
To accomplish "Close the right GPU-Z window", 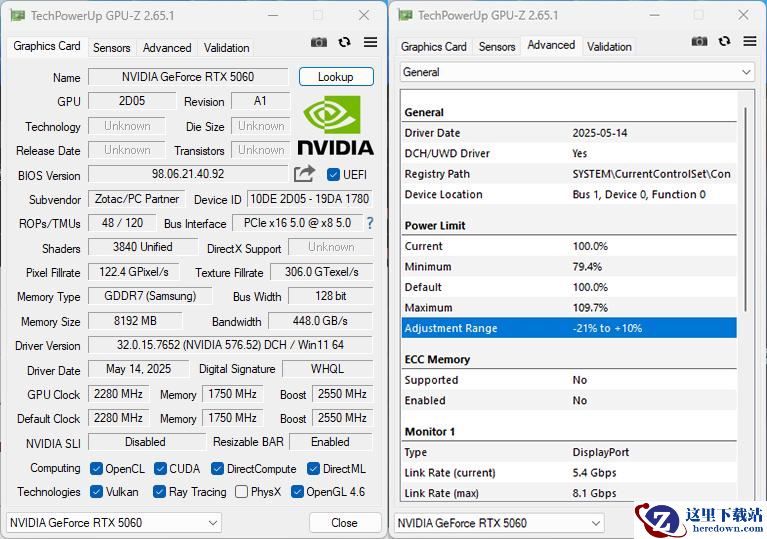I will click(x=744, y=15).
